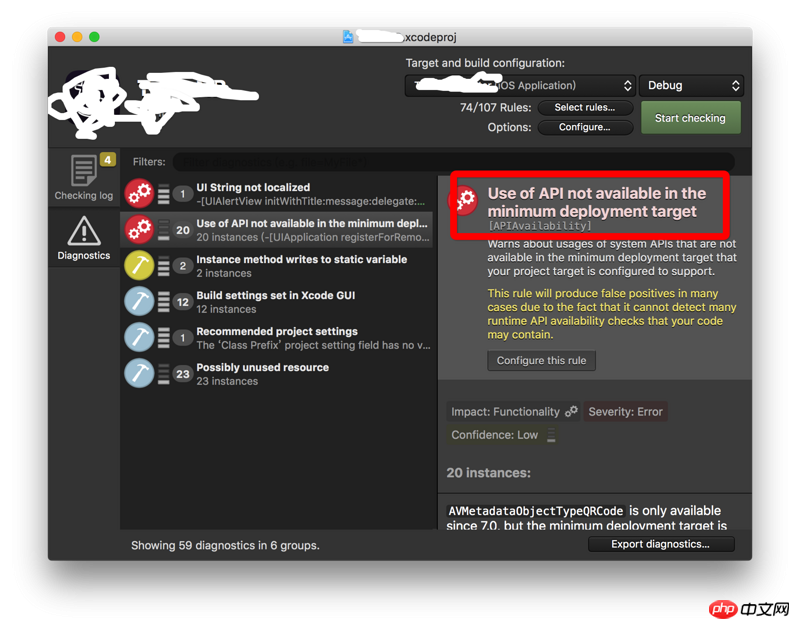Click confidence bars beside Build settings row

point(163,302)
